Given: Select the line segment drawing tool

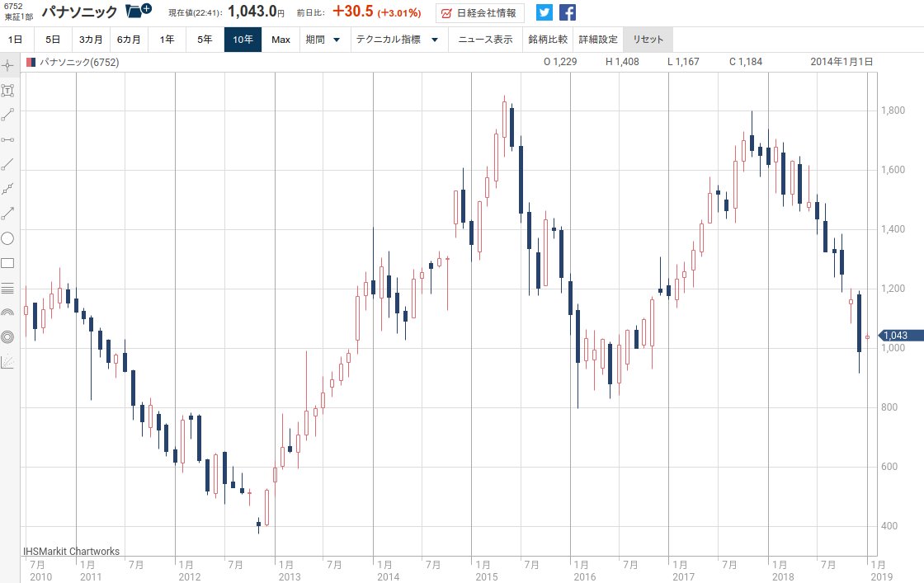Looking at the screenshot, I should [7, 115].
